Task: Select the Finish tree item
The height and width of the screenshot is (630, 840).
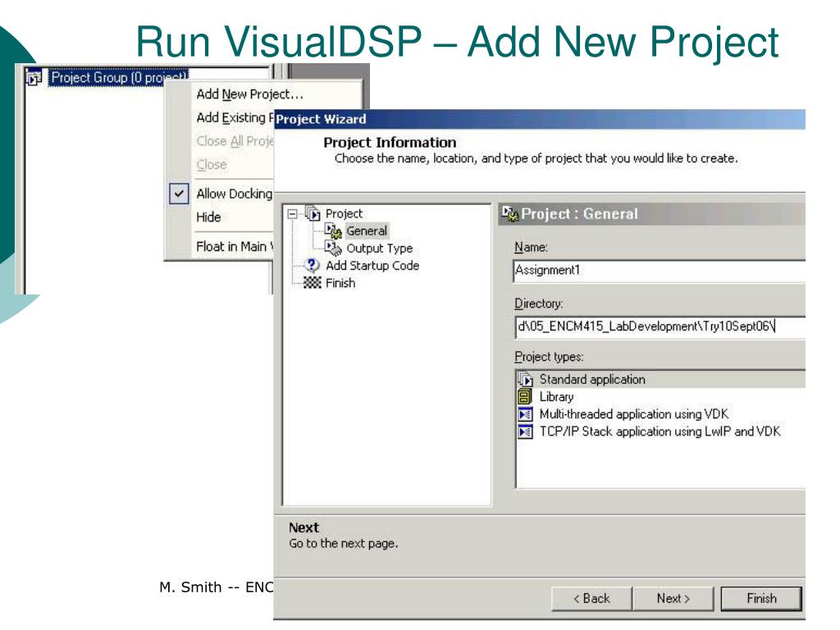Action: pyautogui.click(x=340, y=282)
